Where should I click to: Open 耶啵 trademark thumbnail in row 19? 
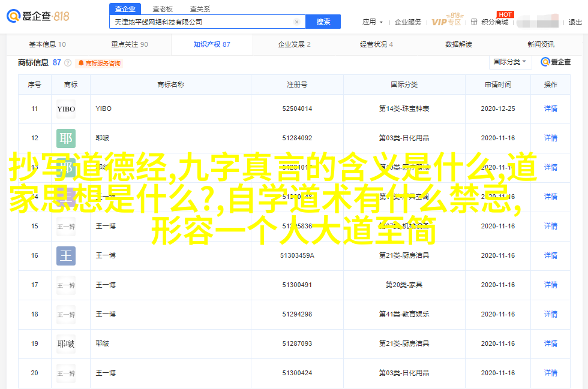coord(66,344)
